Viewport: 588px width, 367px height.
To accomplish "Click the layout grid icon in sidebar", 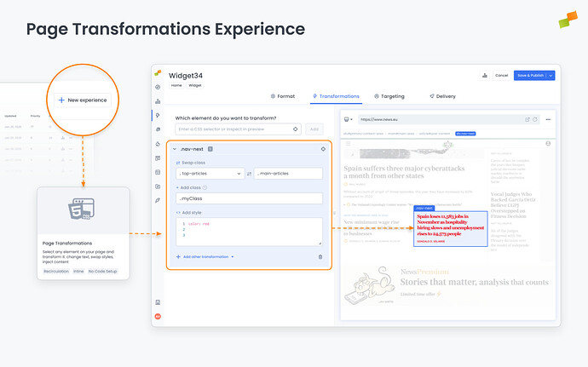I will pos(158,158).
